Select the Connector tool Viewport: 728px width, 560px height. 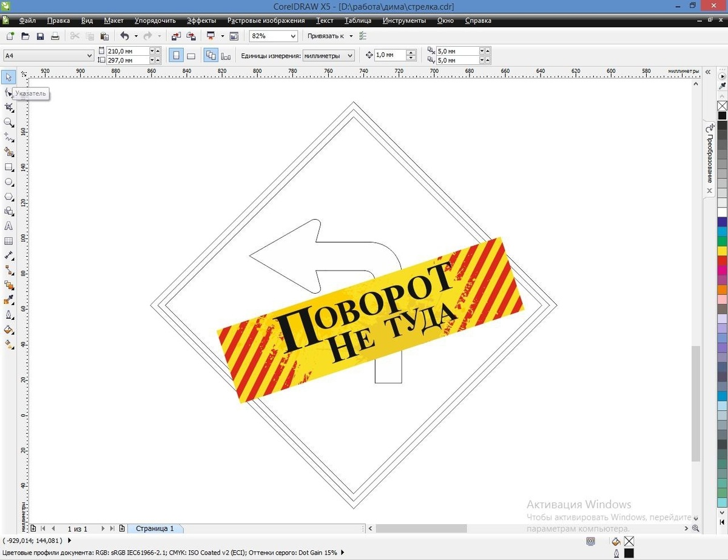(8, 271)
